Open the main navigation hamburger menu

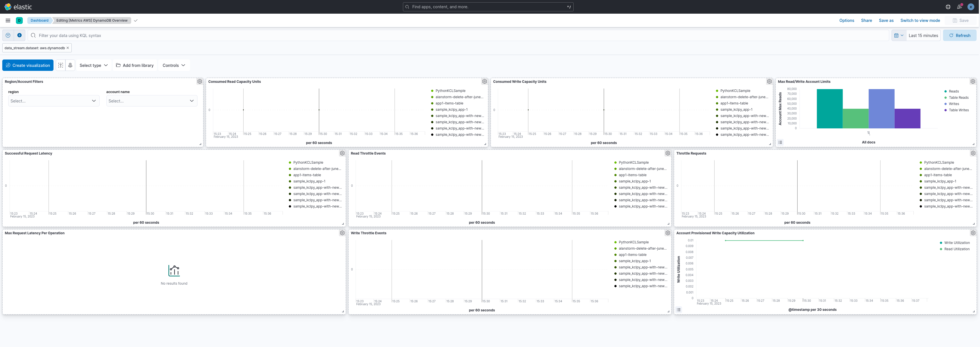pyautogui.click(x=8, y=20)
